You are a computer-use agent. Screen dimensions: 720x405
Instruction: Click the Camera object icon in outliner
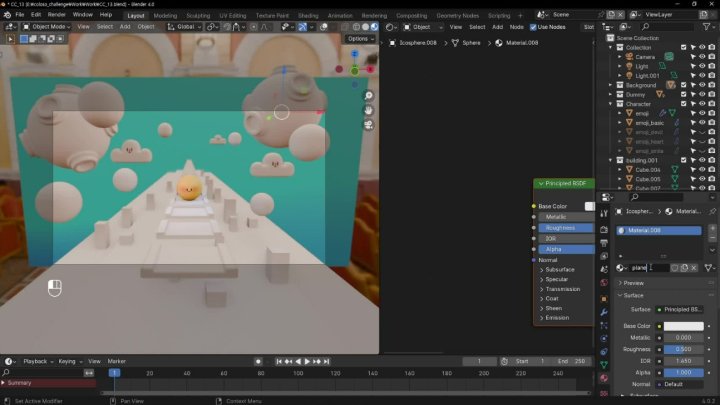[627, 57]
